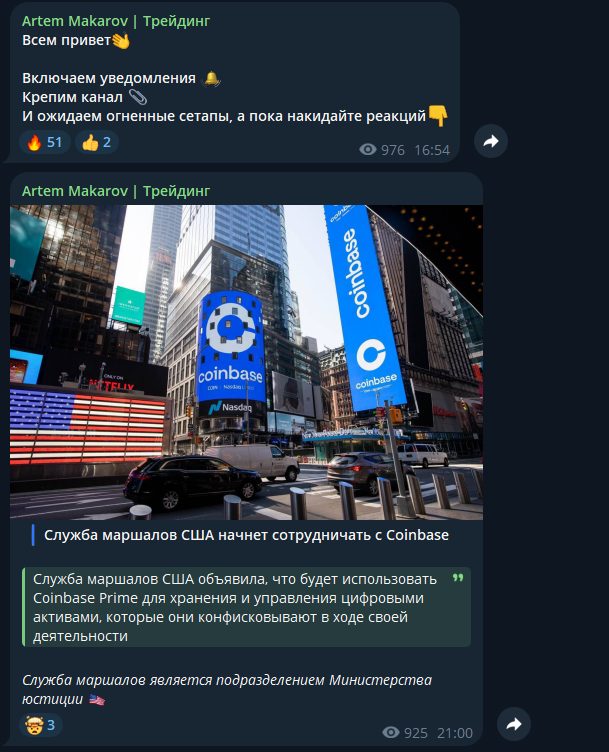The width and height of the screenshot is (609, 752).
Task: Toggle the thumbs up reaction with 2
Action: click(x=96, y=142)
